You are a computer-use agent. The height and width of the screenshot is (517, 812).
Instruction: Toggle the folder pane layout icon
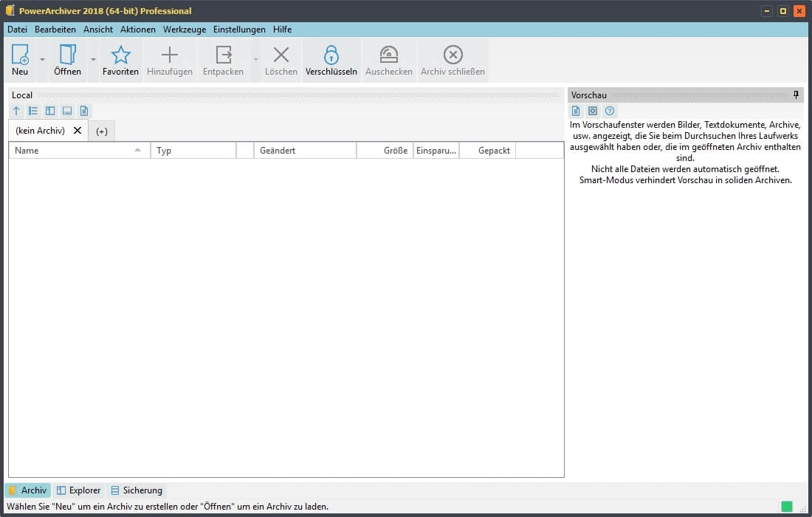50,111
